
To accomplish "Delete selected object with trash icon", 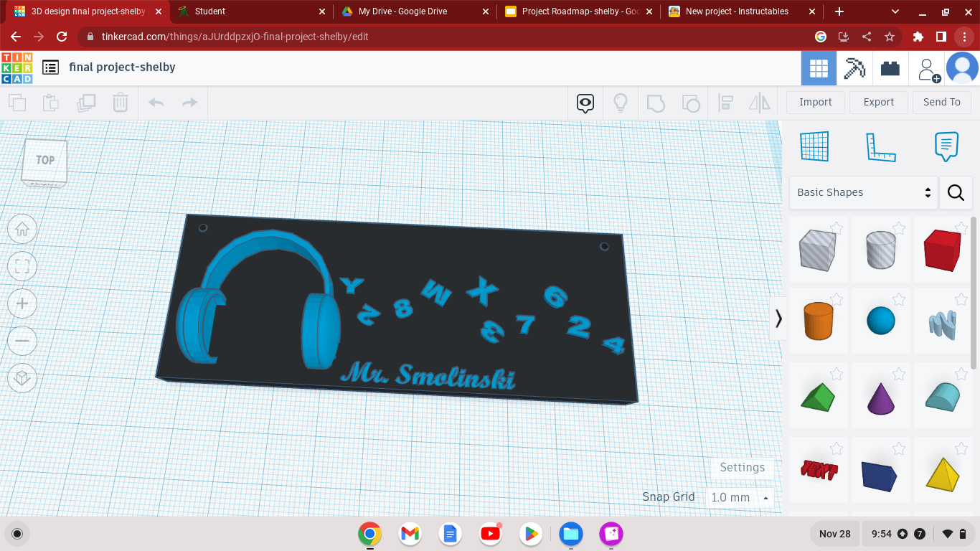I will coord(120,103).
